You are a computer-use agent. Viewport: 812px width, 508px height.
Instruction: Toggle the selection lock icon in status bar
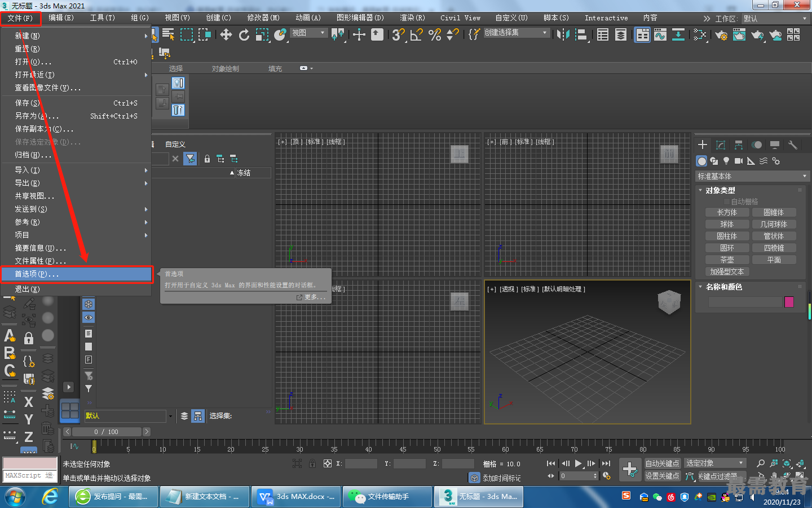click(x=312, y=463)
